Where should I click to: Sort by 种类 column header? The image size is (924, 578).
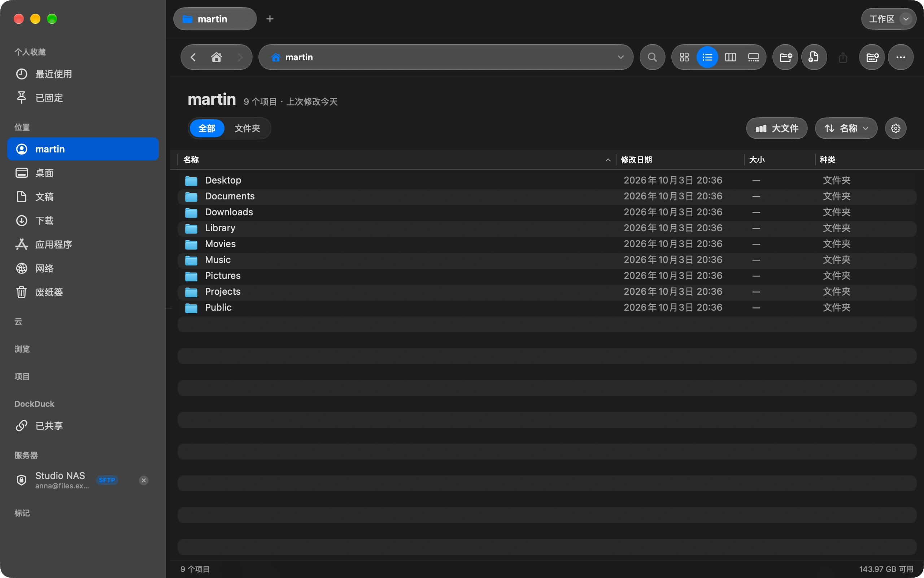pyautogui.click(x=867, y=160)
